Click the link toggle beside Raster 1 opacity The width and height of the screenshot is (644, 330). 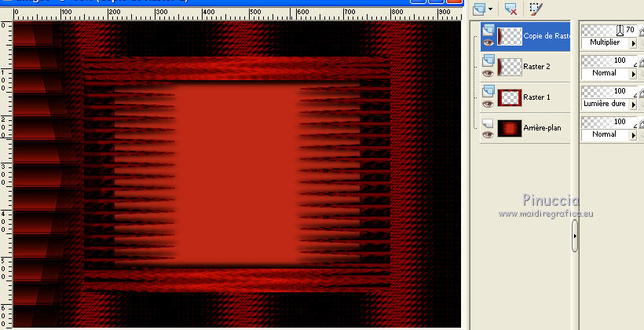641,92
